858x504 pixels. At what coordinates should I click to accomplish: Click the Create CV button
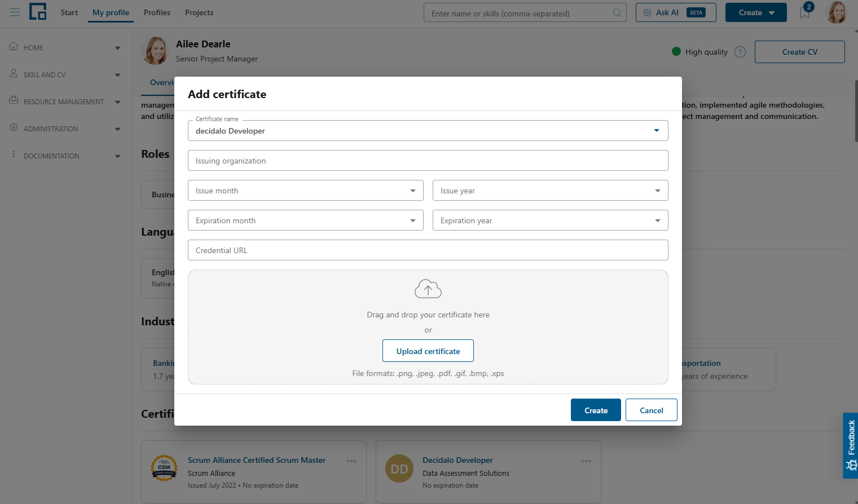tap(799, 52)
